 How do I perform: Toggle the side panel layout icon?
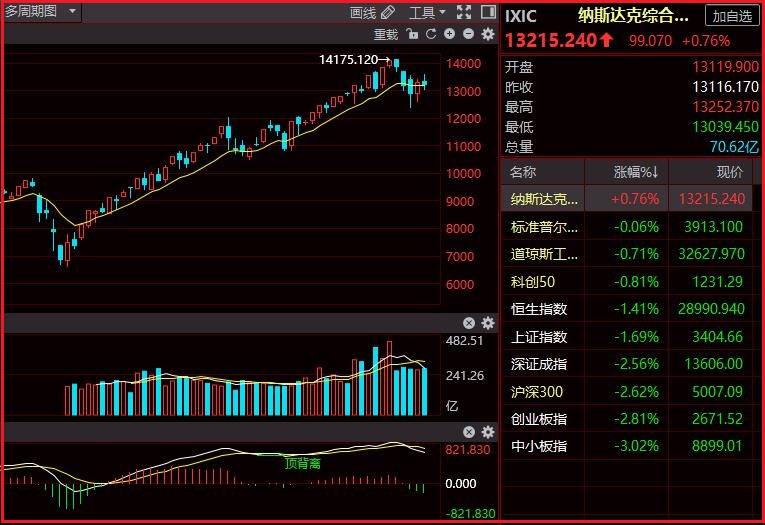488,12
